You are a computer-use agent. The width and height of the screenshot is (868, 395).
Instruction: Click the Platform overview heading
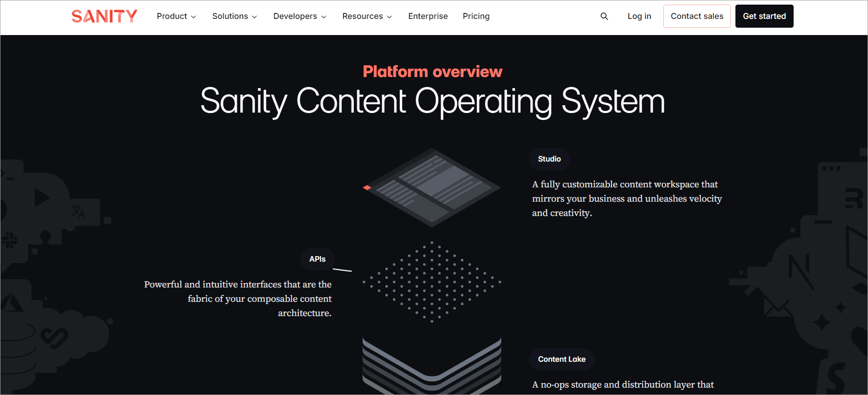click(x=432, y=72)
